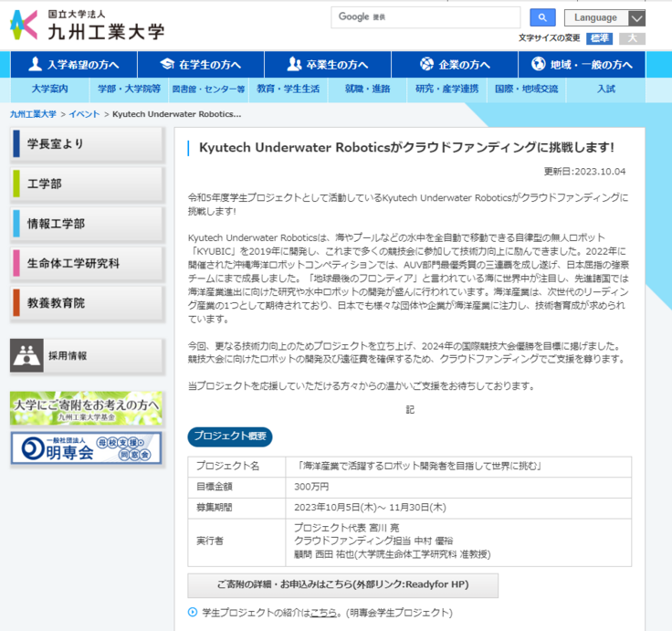Image resolution: width=672 pixels, height=631 pixels.
Task: Open the 入学希望の方へ menu
Action: coord(74,65)
